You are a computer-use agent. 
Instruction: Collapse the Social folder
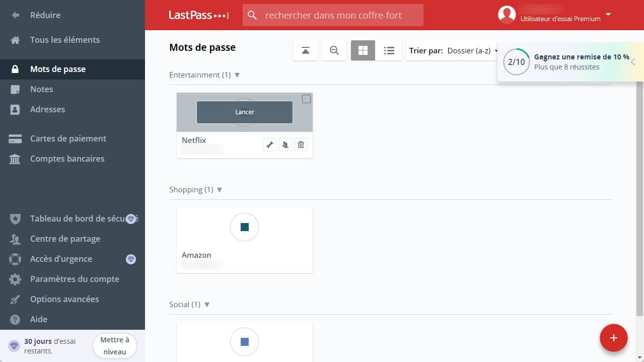206,305
